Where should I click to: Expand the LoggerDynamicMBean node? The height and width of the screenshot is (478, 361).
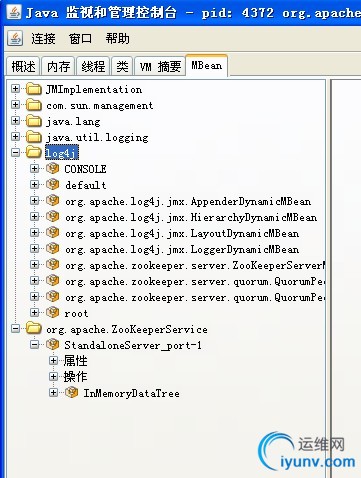click(x=34, y=249)
